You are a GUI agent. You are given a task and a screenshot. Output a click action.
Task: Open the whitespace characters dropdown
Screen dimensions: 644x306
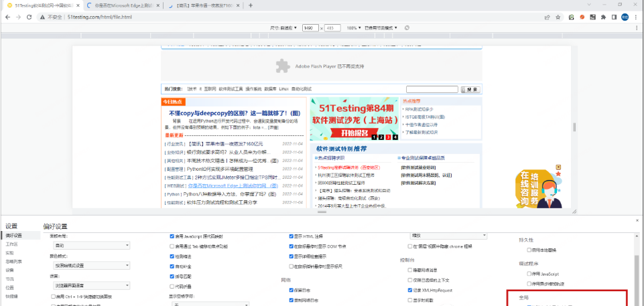210,305
